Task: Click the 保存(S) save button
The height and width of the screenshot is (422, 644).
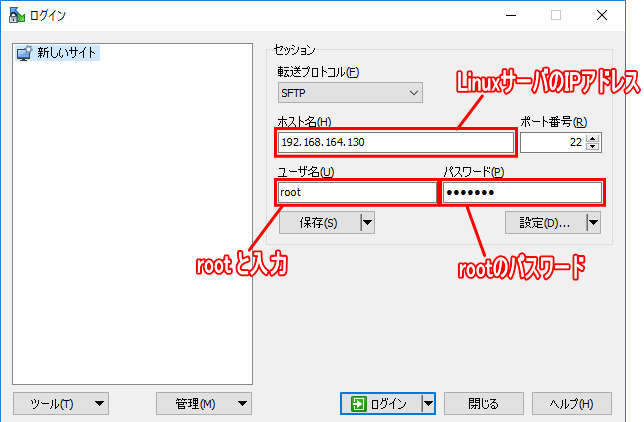Action: point(320,223)
